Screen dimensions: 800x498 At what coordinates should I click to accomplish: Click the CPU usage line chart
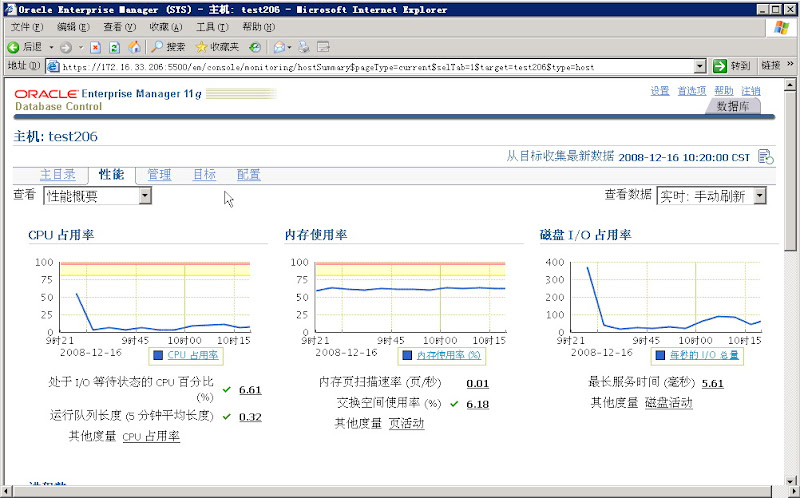pos(156,297)
